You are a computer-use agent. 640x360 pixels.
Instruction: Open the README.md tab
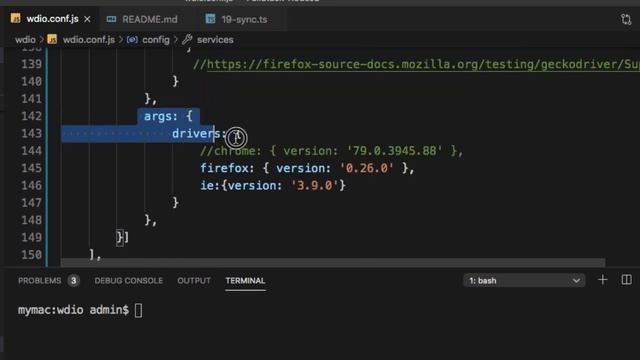(x=149, y=19)
